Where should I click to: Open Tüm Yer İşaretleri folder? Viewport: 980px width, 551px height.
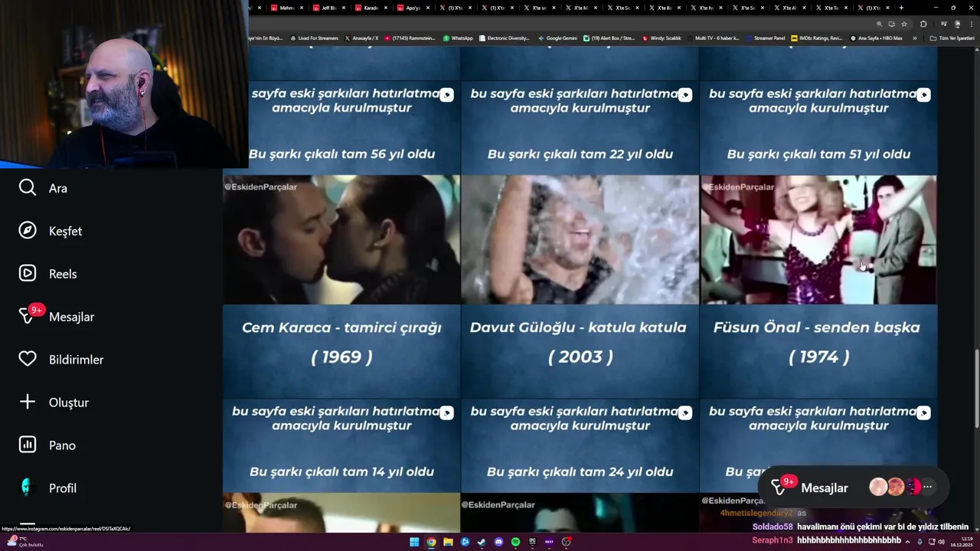[x=952, y=38]
